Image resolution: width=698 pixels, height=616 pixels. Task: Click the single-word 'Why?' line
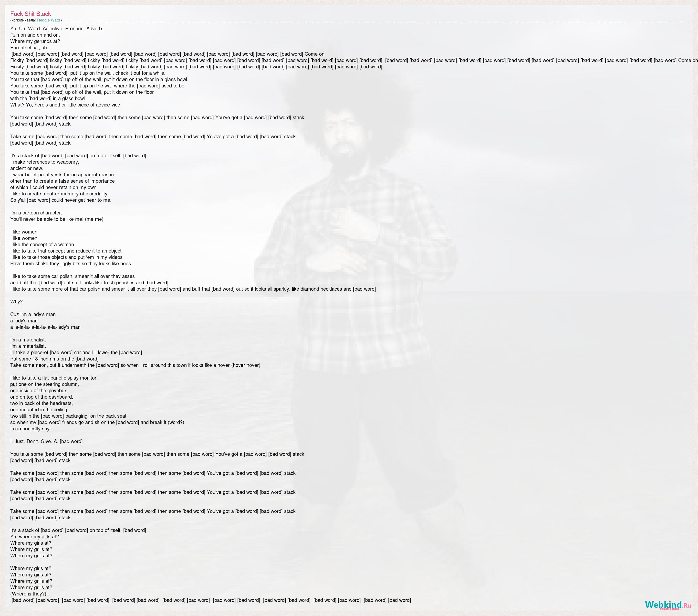pyautogui.click(x=16, y=302)
